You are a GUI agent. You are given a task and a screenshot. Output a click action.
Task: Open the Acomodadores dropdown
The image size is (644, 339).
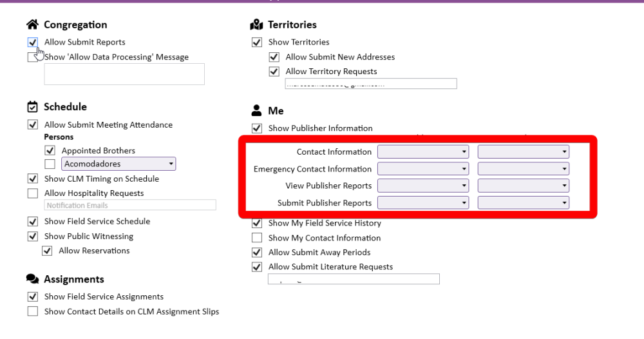pyautogui.click(x=118, y=164)
